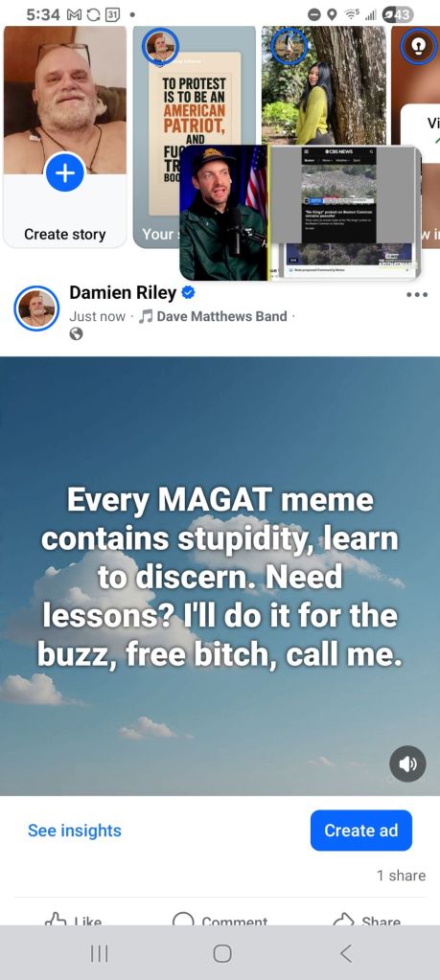Tap the Android home button

tap(221, 953)
